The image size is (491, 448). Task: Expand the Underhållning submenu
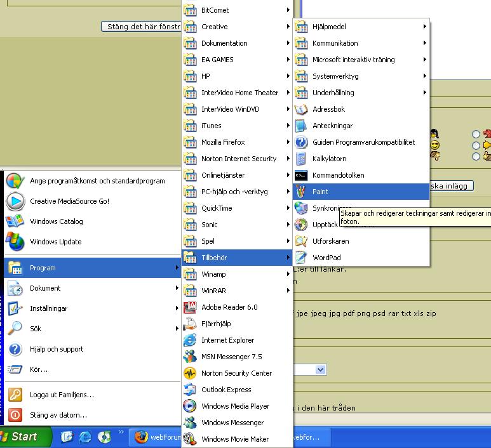(361, 93)
